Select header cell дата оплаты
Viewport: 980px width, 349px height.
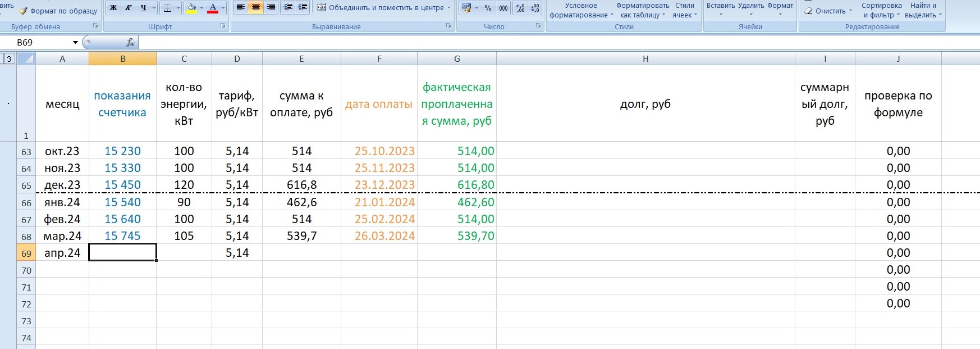click(x=379, y=103)
